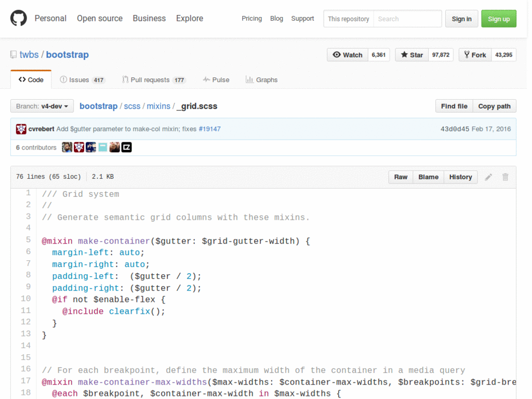Open the teal fourth contributor avatar
The width and height of the screenshot is (532, 399).
click(x=102, y=147)
